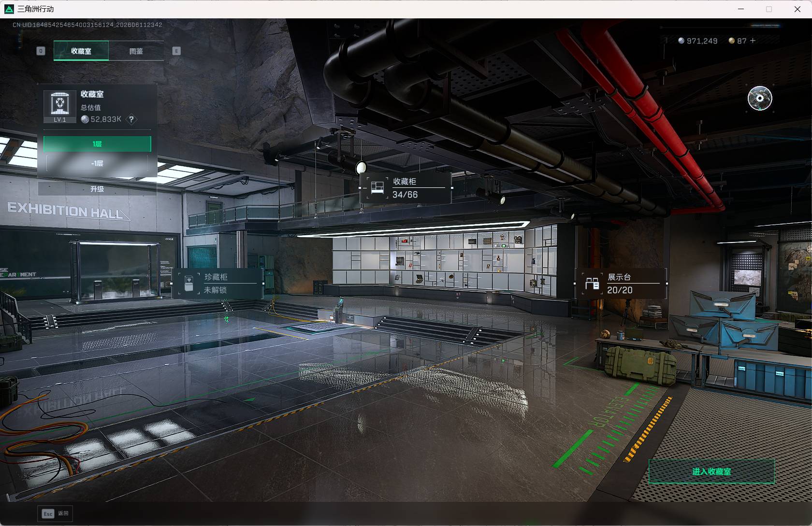The height and width of the screenshot is (526, 812).
Task: Click the round disc icon at top right
Action: [x=760, y=99]
